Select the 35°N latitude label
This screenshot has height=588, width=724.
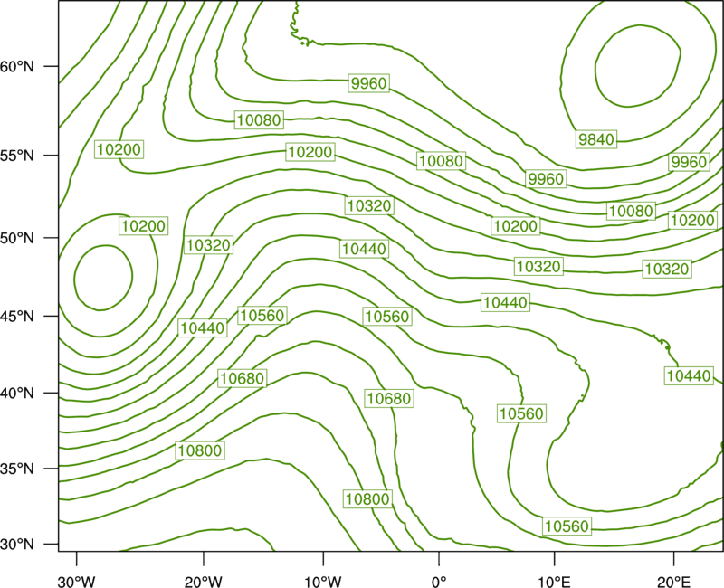17,469
